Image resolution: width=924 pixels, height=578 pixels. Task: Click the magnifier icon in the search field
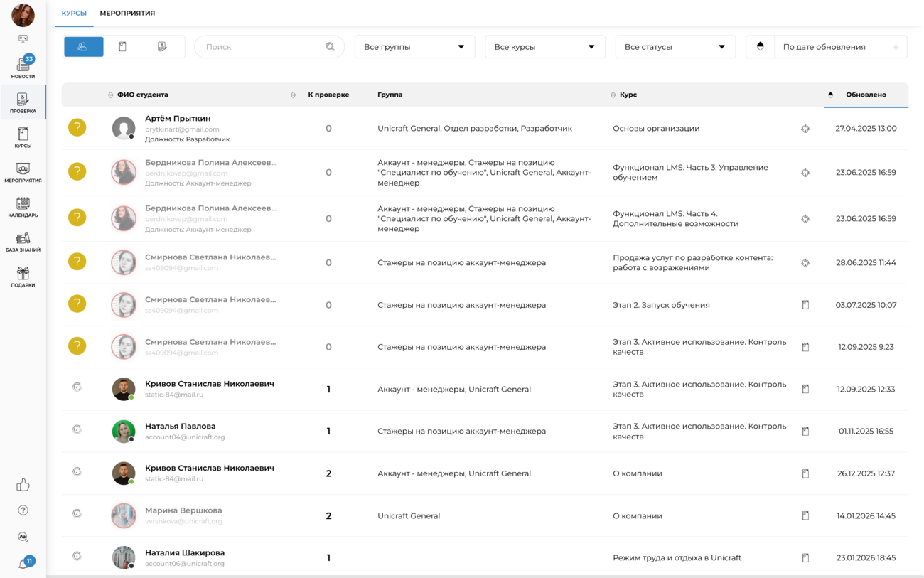point(331,47)
